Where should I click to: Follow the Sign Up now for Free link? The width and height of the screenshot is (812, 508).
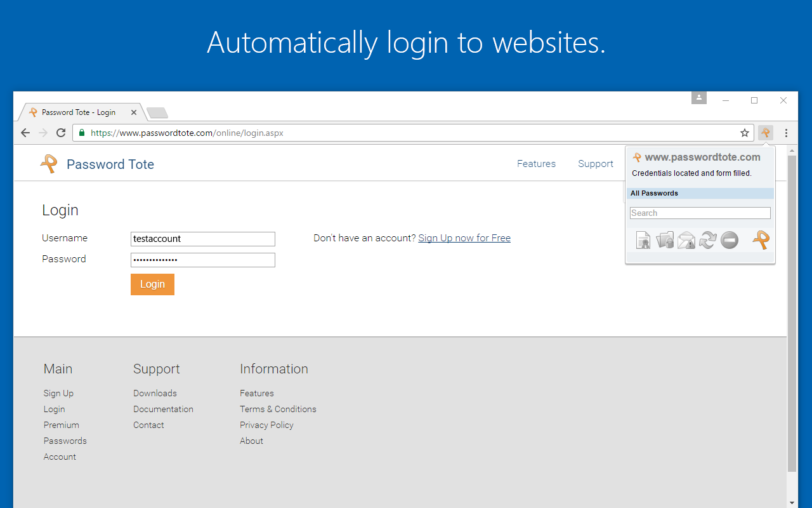pyautogui.click(x=464, y=238)
